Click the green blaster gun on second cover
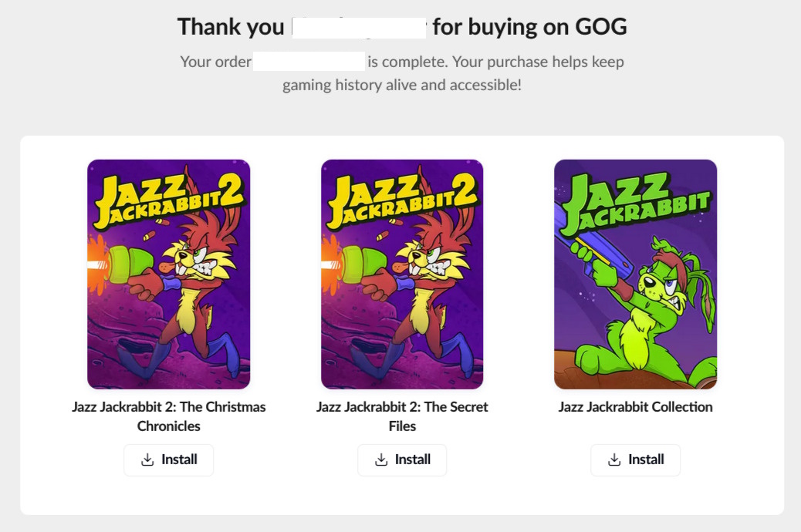 (357, 265)
